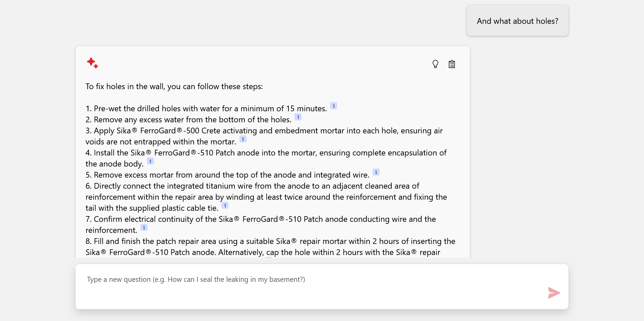The image size is (644, 321).
Task: Click the lightbulb thought process icon
Action: tap(435, 64)
